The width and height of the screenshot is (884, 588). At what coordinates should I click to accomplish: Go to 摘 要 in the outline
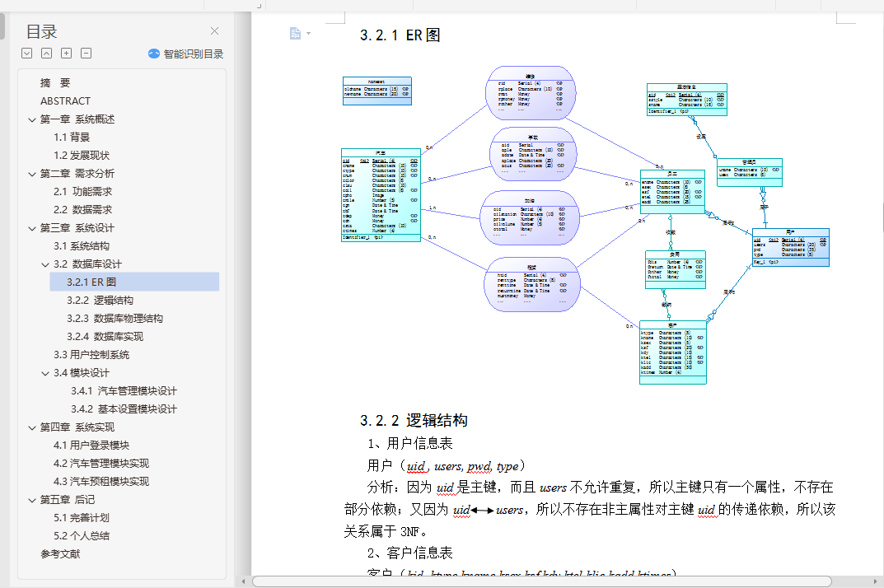pyautogui.click(x=55, y=83)
